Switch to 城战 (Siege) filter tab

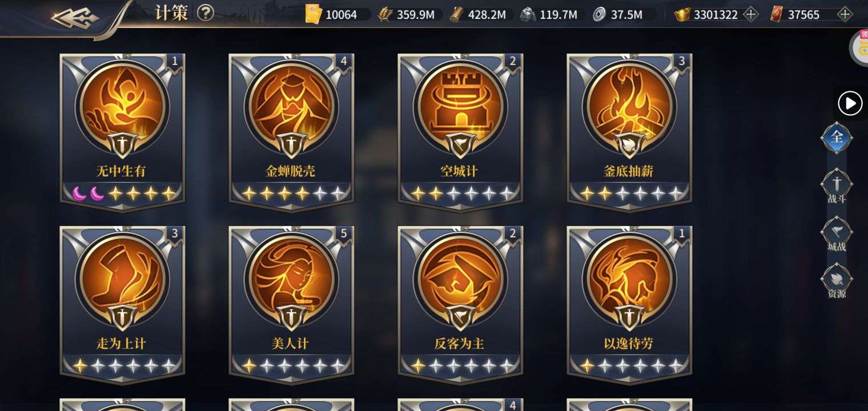click(x=837, y=234)
